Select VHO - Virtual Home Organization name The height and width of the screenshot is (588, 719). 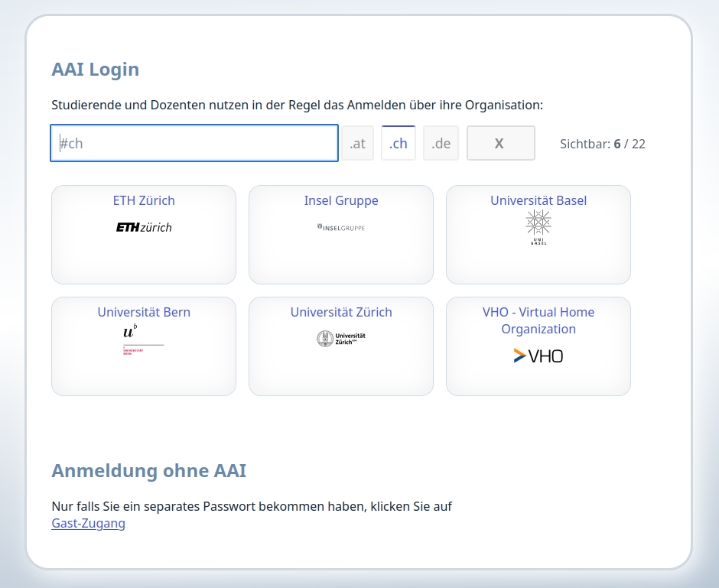[538, 320]
